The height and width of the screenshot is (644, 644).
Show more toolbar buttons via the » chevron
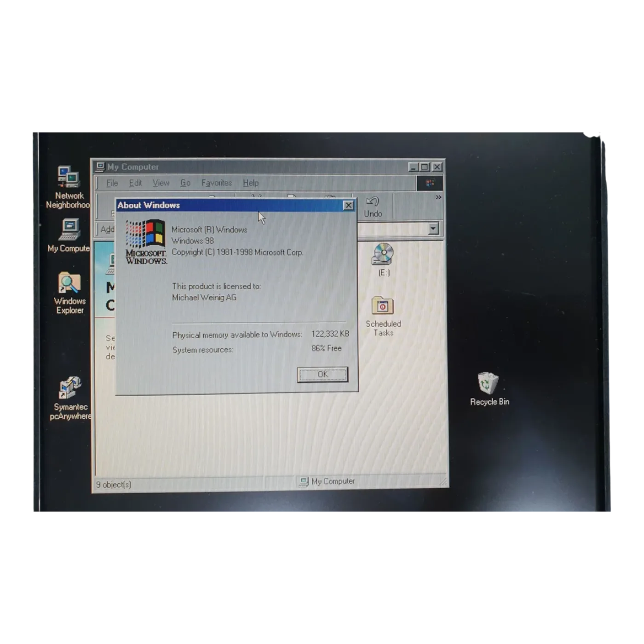438,197
